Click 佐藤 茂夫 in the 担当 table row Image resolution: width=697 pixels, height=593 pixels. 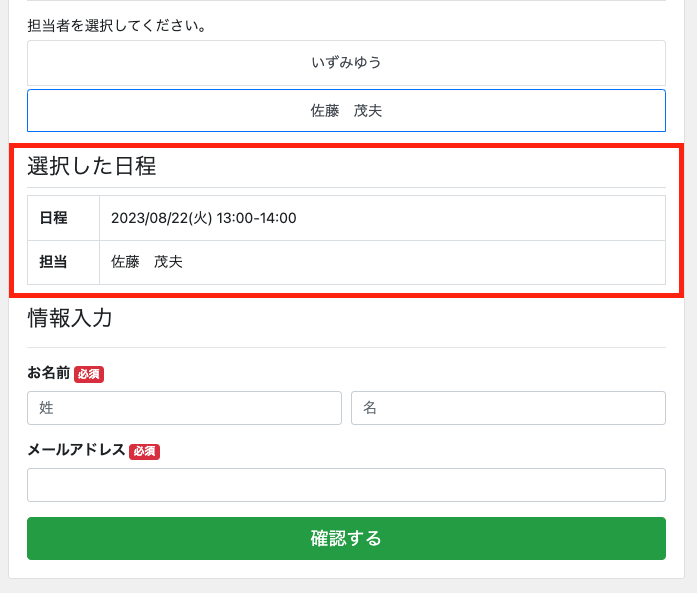(146, 262)
